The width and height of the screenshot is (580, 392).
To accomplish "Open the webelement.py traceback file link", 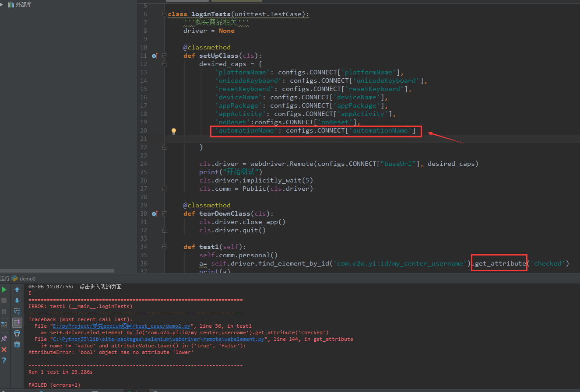I will 159,339.
